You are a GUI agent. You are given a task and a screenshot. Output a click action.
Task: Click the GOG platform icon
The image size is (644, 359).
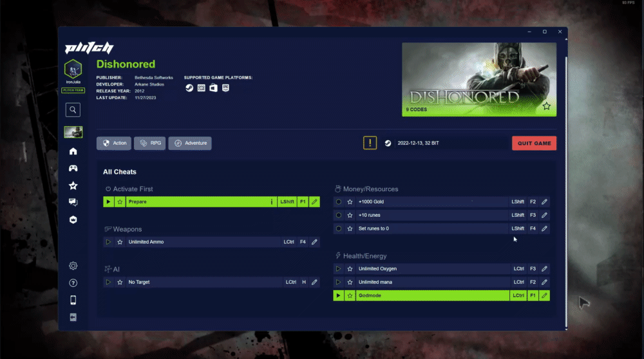201,87
